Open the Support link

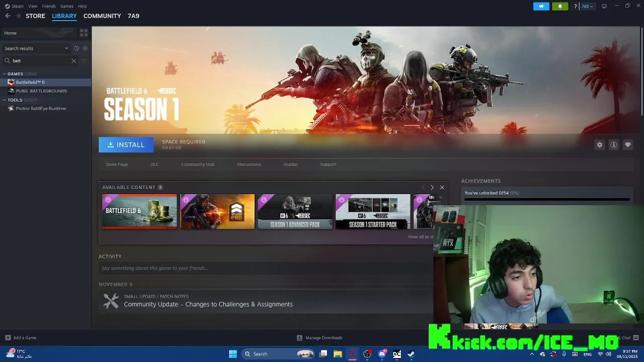328,164
